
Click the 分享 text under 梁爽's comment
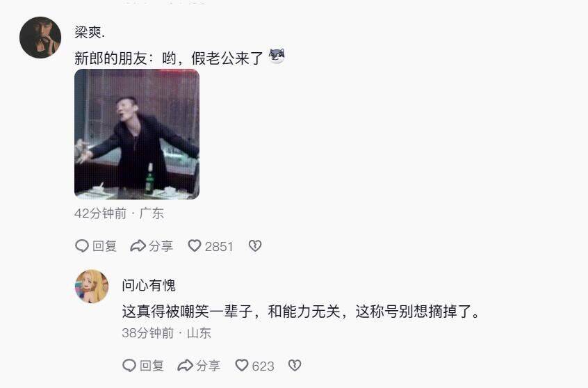pyautogui.click(x=161, y=246)
